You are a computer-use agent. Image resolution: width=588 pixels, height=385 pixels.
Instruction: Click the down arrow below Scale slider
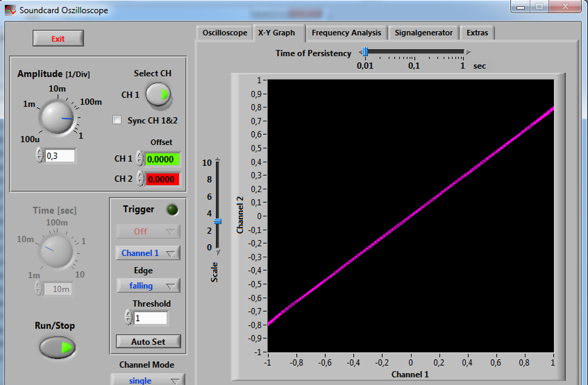click(x=218, y=251)
